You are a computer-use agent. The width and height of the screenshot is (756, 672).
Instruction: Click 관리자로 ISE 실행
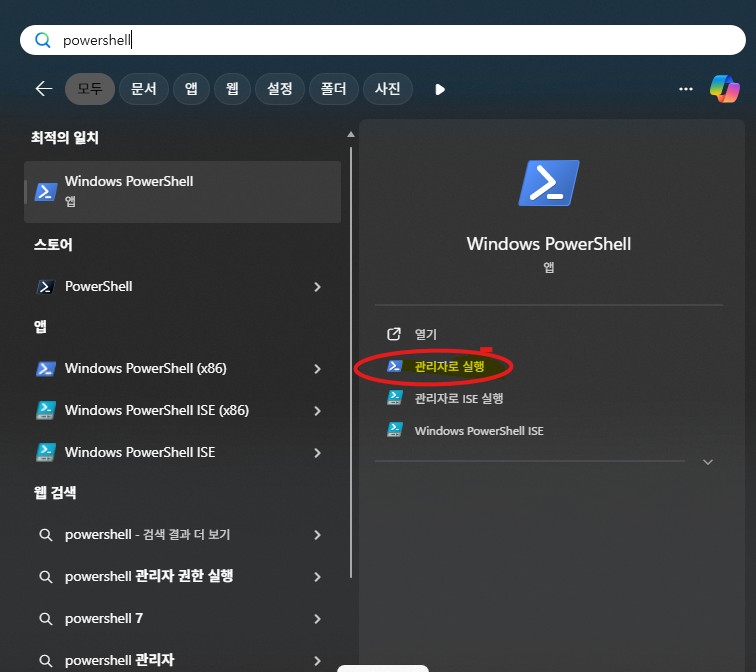[x=459, y=399]
